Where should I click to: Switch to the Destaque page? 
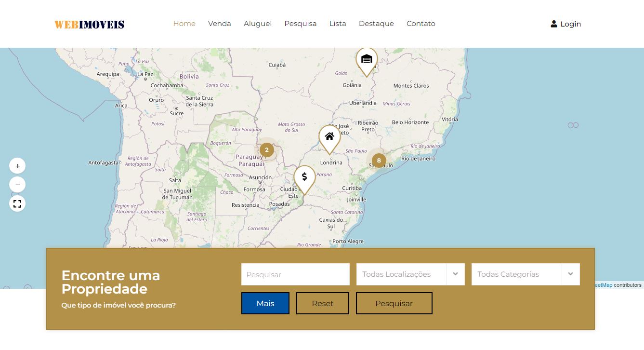[376, 23]
